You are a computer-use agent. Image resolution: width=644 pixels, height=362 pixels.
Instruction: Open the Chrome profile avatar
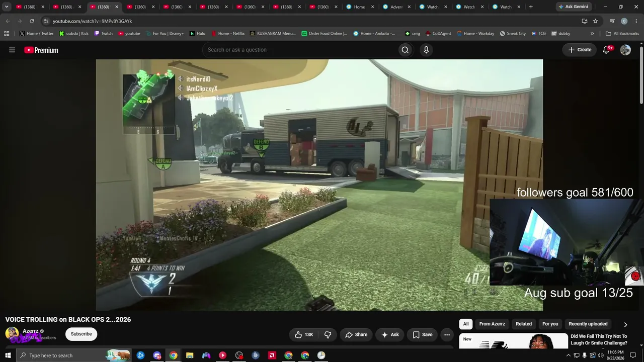coord(624,21)
